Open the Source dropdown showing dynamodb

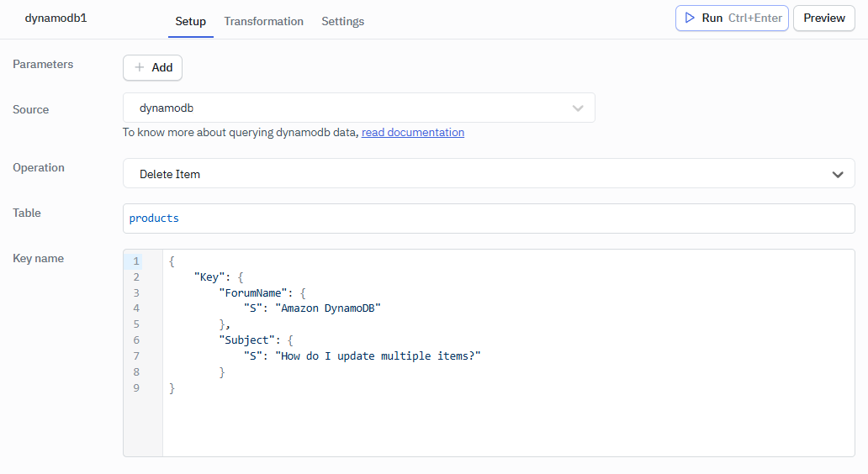(358, 108)
